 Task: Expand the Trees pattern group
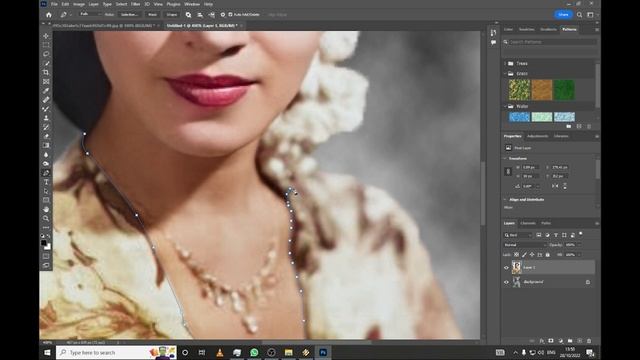click(505, 64)
